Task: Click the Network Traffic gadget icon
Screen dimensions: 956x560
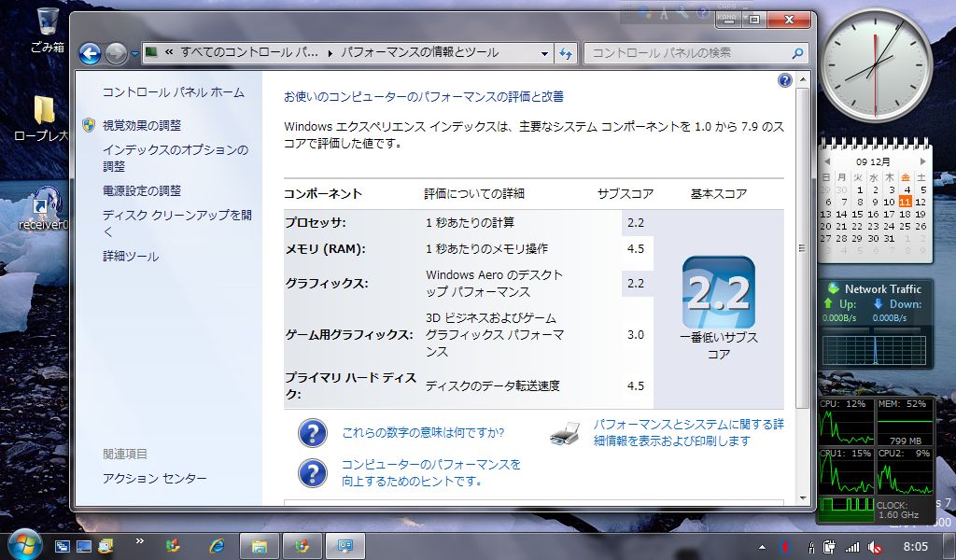Action: (833, 288)
